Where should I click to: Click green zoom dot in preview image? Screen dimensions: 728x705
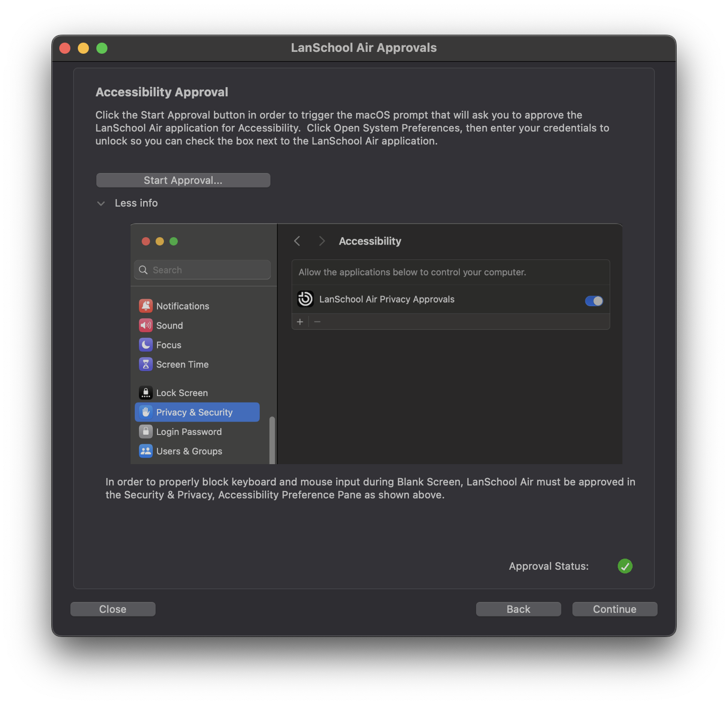pos(174,241)
